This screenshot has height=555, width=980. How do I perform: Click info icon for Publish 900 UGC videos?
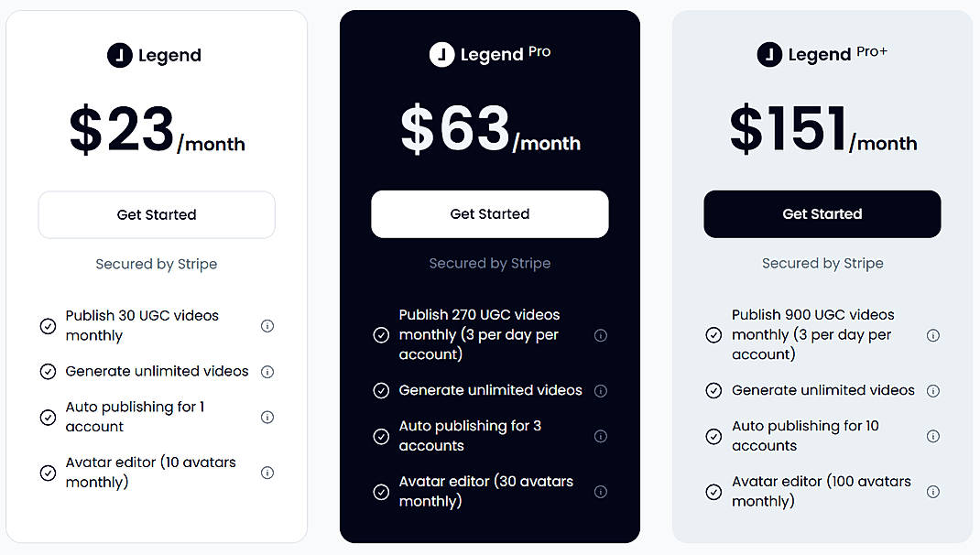coord(933,335)
